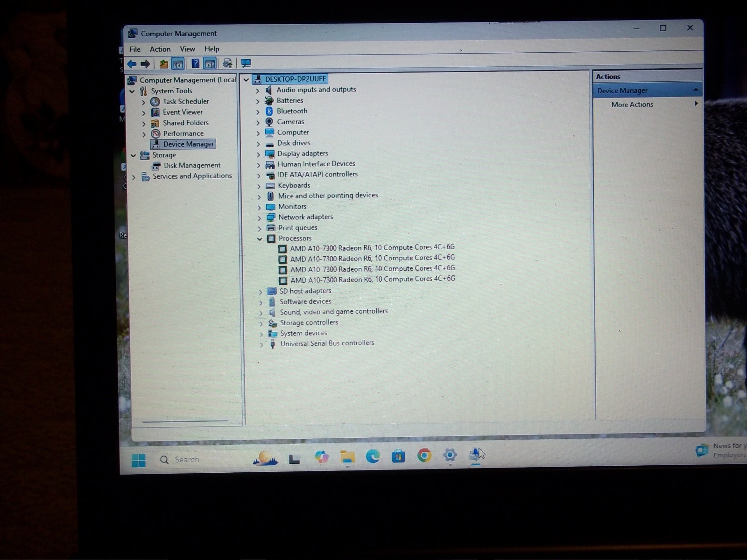Expand the Disk drives node
Image resolution: width=747 pixels, height=560 pixels.
click(x=259, y=144)
